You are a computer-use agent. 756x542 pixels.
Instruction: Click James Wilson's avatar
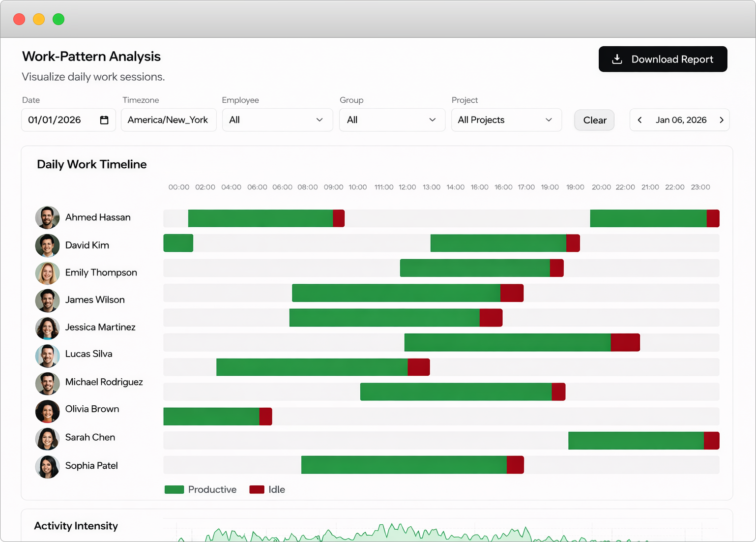pyautogui.click(x=47, y=300)
